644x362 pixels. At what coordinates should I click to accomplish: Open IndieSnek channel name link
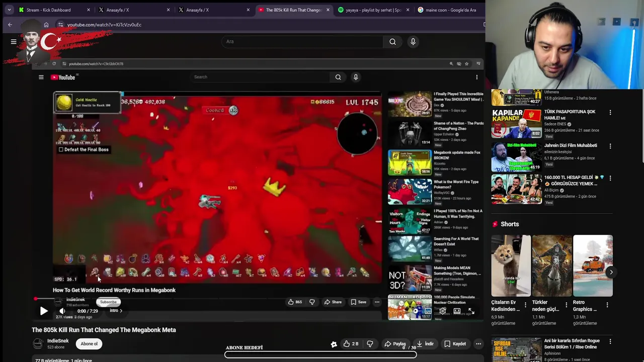coord(58,341)
